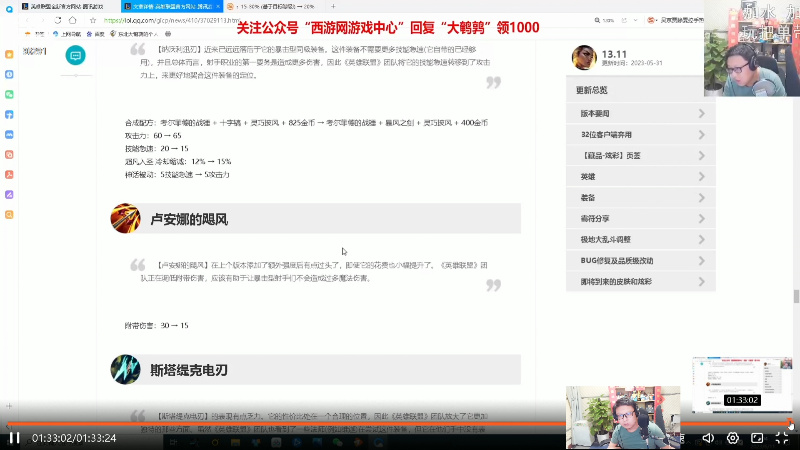Click the 攻击力: 60 → 65 line
The height and width of the screenshot is (450, 800).
[x=153, y=135]
